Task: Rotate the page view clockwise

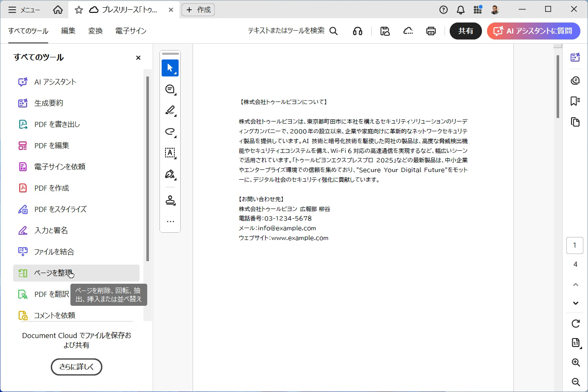Action: (x=575, y=324)
